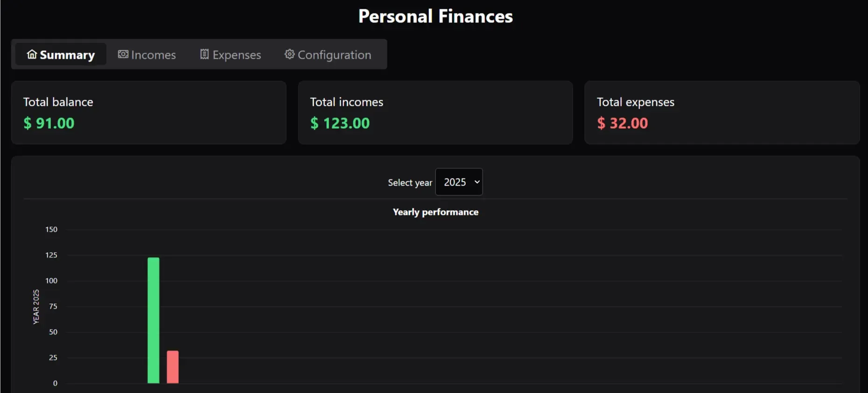The image size is (868, 393).
Task: Open the Expenses tab label
Action: click(237, 55)
